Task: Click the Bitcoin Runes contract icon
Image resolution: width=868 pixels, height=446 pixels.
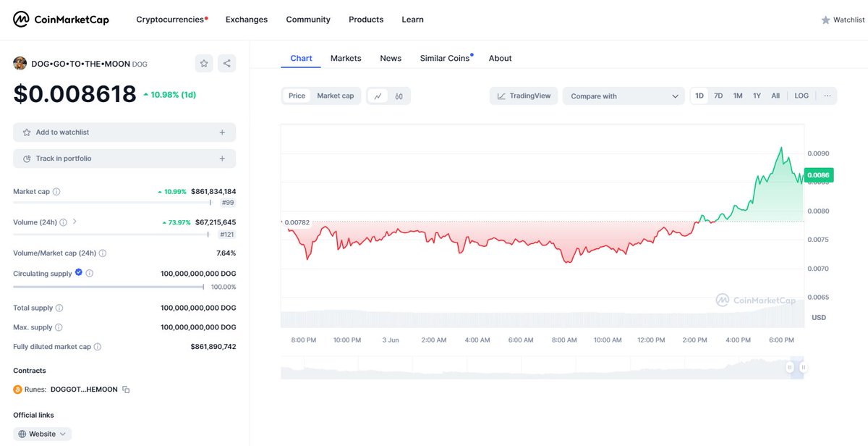Action: (18, 390)
